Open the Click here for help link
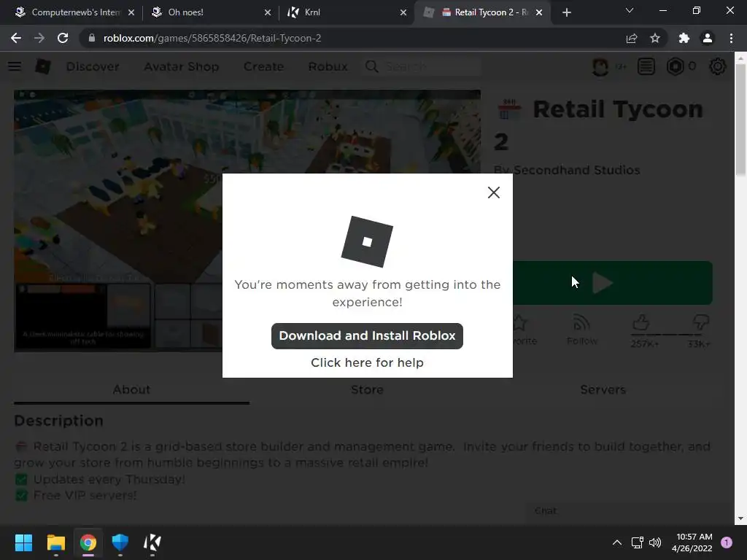Viewport: 747px width, 560px height. click(x=367, y=362)
